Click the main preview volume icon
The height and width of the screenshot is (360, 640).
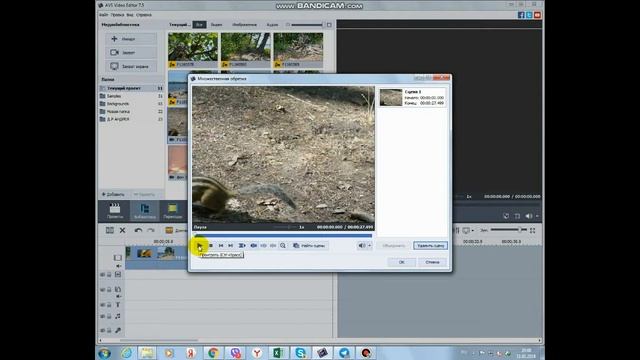point(529,216)
